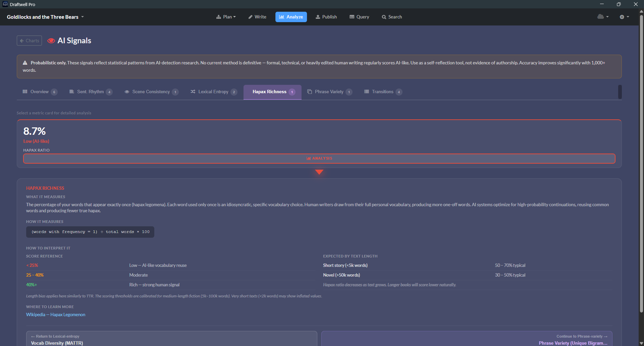The width and height of the screenshot is (644, 346).
Task: Click the warning triangle icon
Action: 25,63
